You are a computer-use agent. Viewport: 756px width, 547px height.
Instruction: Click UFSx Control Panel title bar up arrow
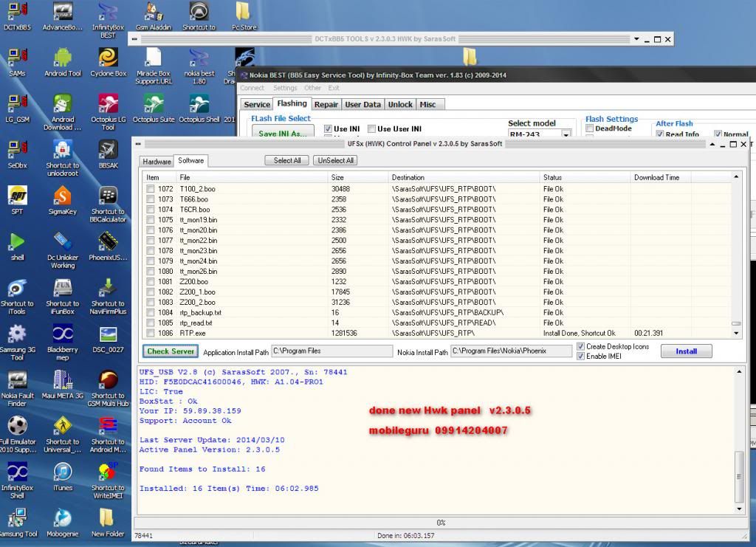[712, 144]
